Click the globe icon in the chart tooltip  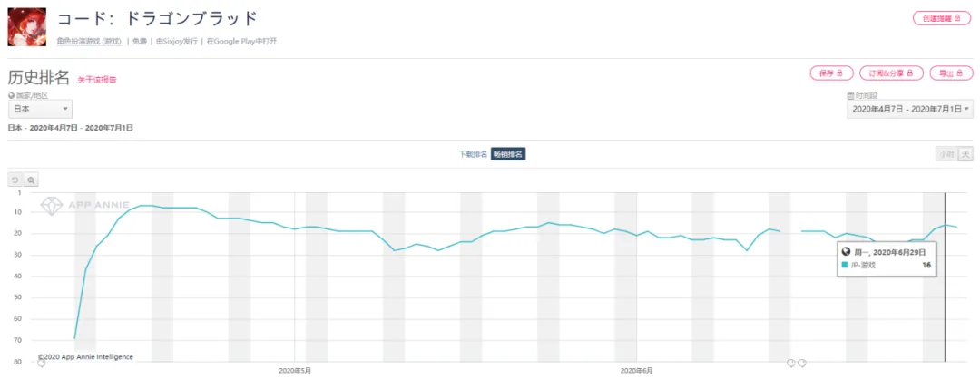tap(846, 251)
